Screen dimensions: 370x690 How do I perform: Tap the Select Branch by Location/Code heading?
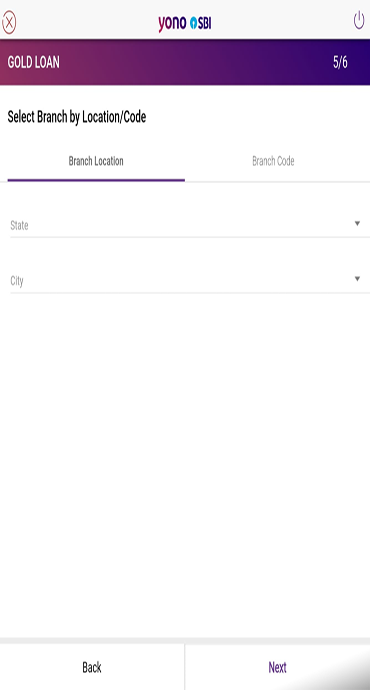pos(77,117)
